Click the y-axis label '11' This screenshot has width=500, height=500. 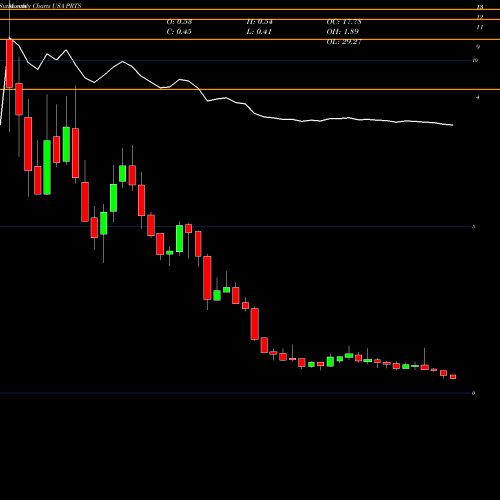pos(480,27)
